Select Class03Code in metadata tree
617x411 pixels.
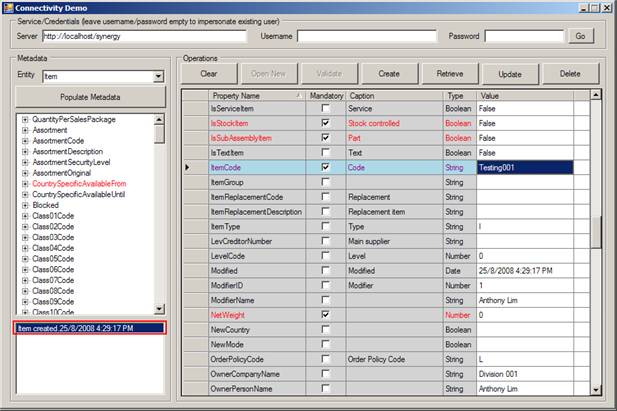(x=53, y=237)
